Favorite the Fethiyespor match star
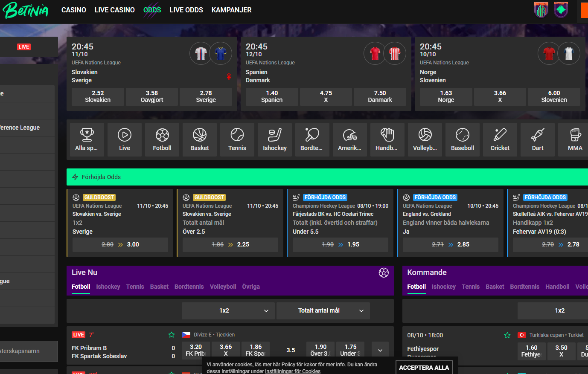 tap(507, 335)
